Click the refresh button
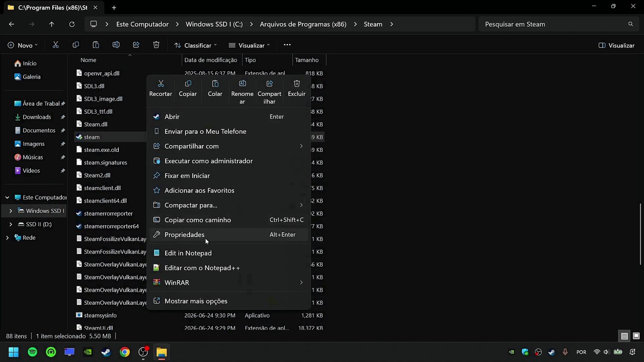Image resolution: width=644 pixels, height=362 pixels. point(72,24)
